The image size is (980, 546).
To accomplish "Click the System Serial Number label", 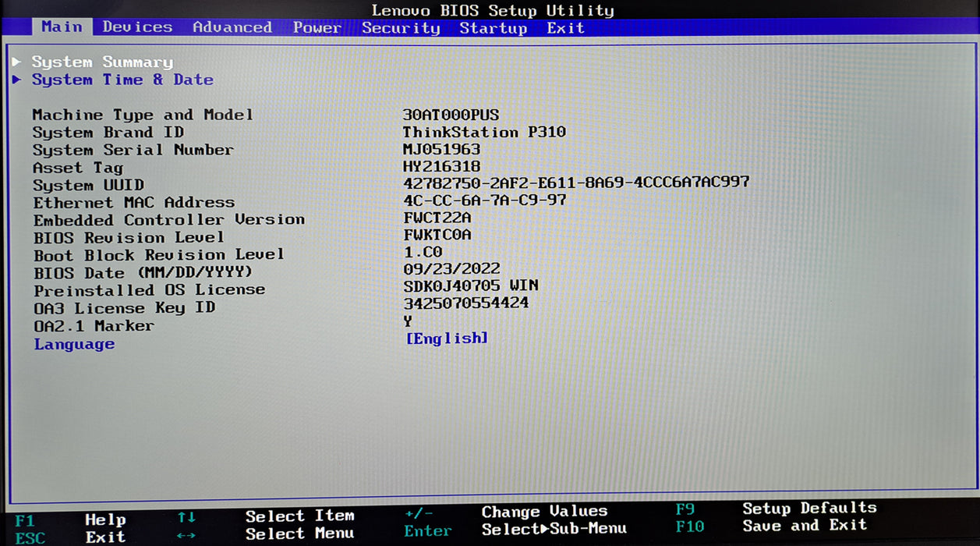I will click(133, 150).
